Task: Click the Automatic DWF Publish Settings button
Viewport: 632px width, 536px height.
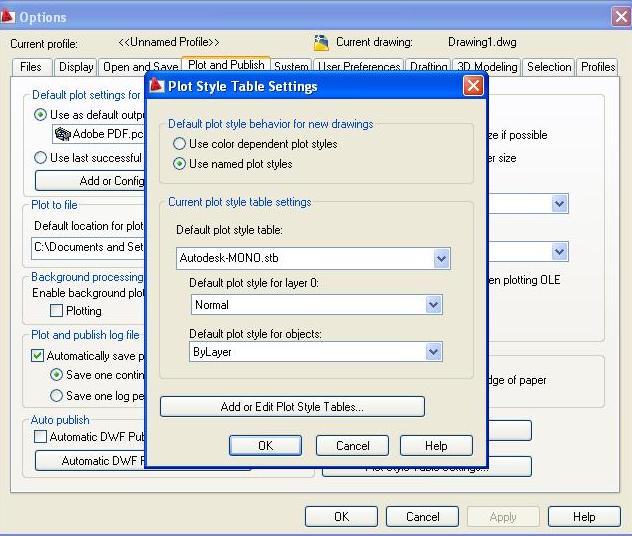Action: tap(90, 461)
